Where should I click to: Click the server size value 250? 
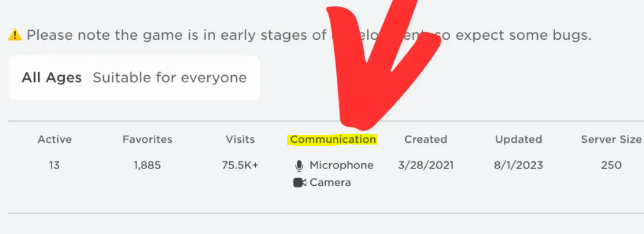click(611, 165)
